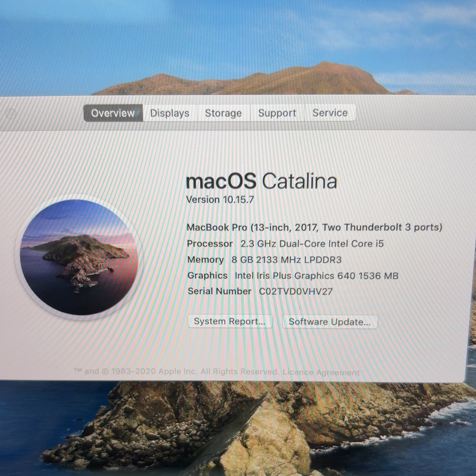
Task: Click the Graphics label
Action: tap(208, 275)
